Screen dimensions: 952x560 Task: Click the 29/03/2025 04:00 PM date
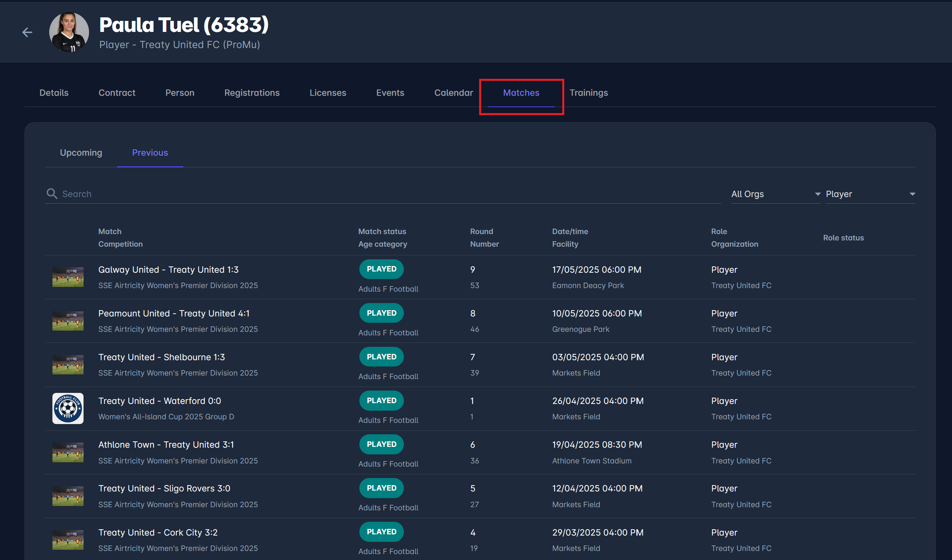[x=598, y=532]
